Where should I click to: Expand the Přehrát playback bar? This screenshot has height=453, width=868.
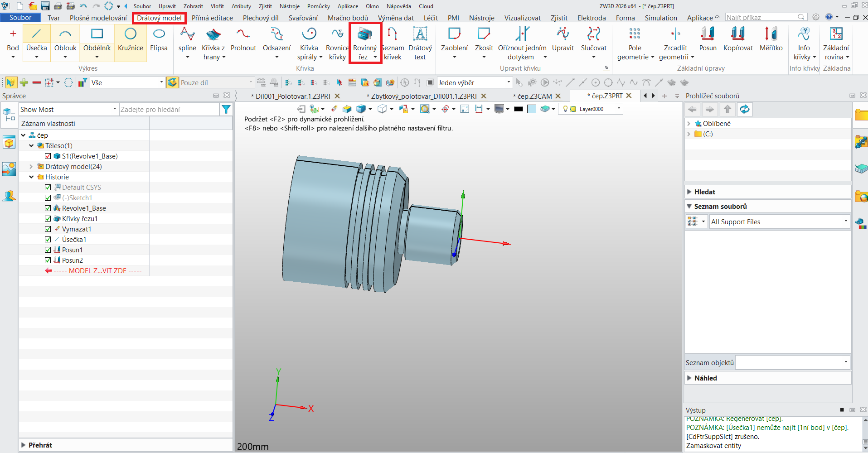(23, 445)
